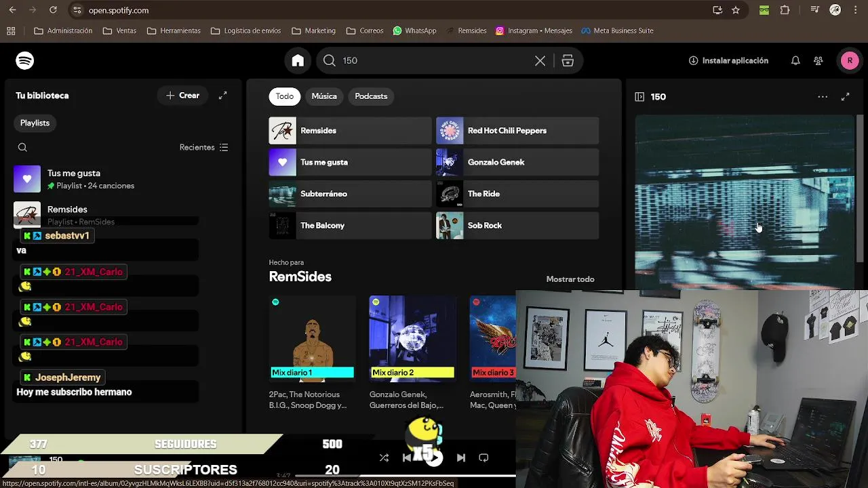This screenshot has width=868, height=488.
Task: Open the Extensions puzzle icon
Action: tap(785, 10)
